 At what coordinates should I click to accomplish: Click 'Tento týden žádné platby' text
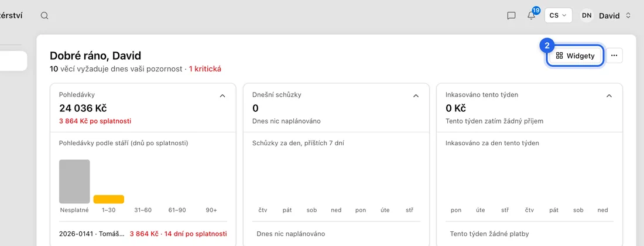click(489, 234)
